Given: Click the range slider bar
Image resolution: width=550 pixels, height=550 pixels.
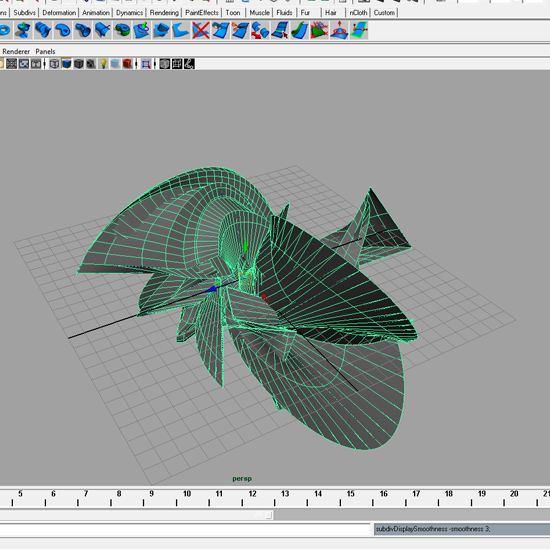Looking at the screenshot, I should pyautogui.click(x=137, y=515).
